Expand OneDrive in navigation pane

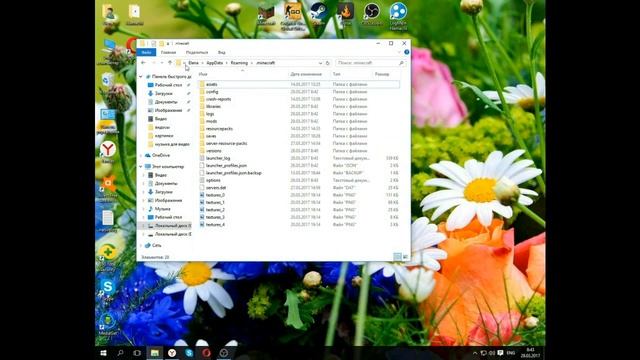[141, 156]
